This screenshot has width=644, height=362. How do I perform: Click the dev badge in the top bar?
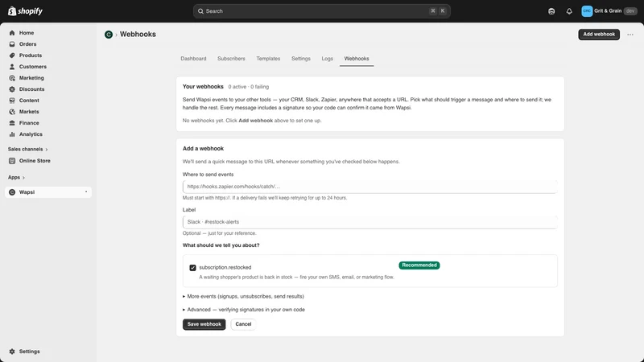630,11
